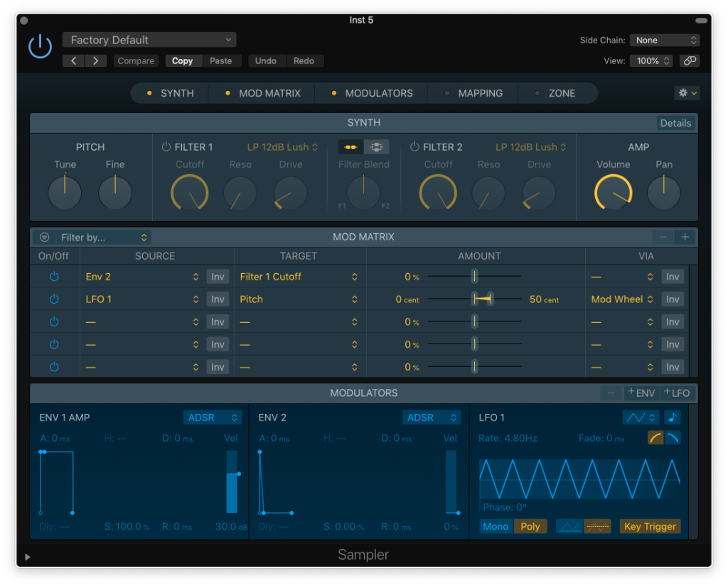This screenshot has height=586, width=728.
Task: Click the Mod Matrix filter funnel icon
Action: (x=45, y=238)
